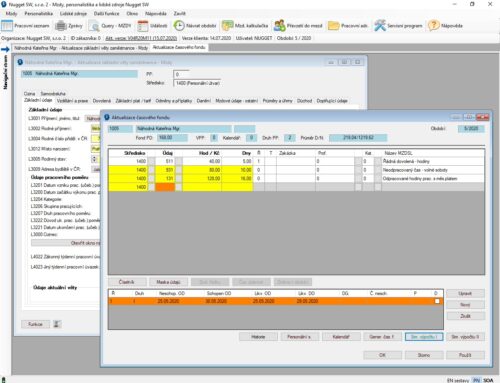Image resolution: width=500 pixels, height=383 pixels.
Task: Switch to the Dovolená tab
Action: (x=102, y=101)
